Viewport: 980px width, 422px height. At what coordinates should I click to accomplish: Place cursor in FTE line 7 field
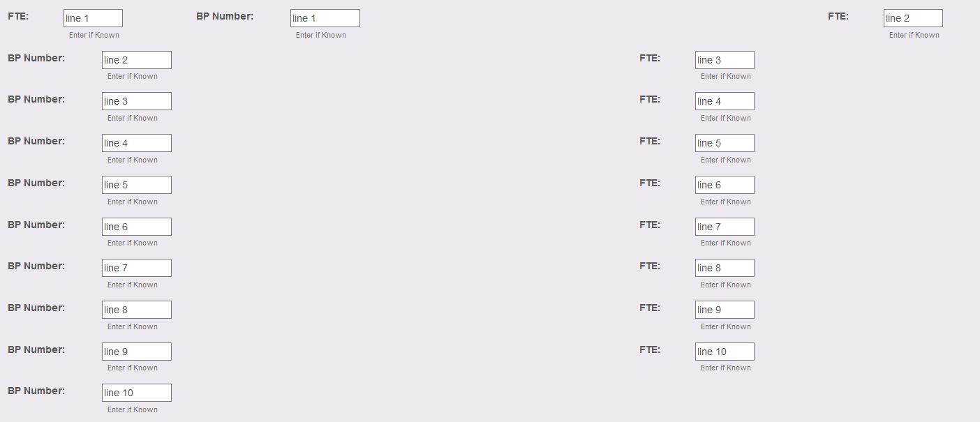point(724,227)
